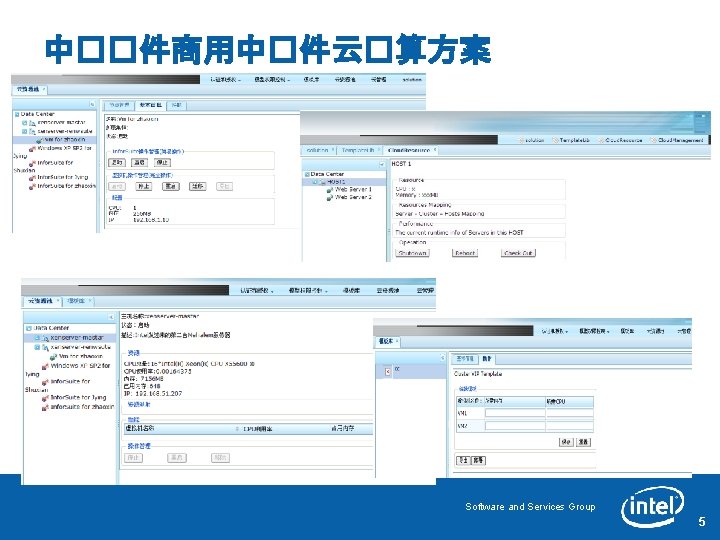The height and width of the screenshot is (540, 720).
Task: Open second dropdown menu in bottom-left window header
Action: coord(308,290)
